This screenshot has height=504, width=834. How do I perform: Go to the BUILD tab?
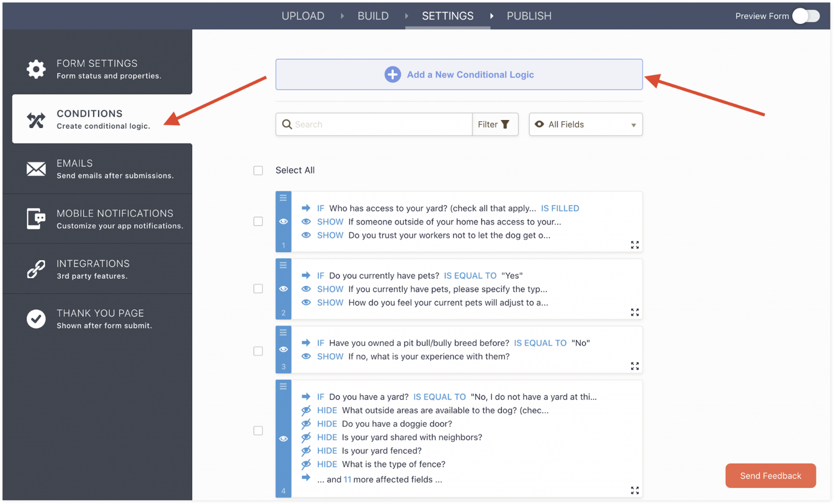pyautogui.click(x=373, y=16)
